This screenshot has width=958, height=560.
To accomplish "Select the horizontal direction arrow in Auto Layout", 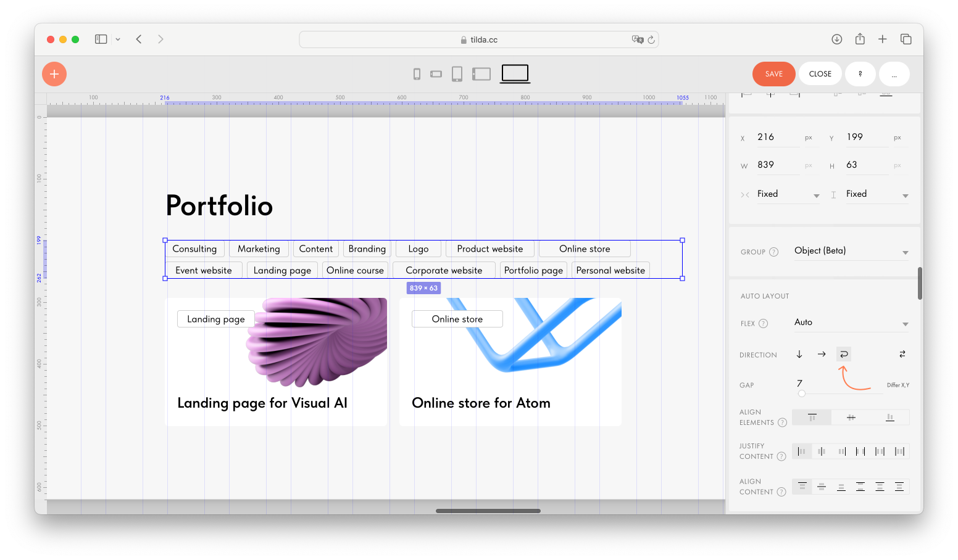I will click(x=821, y=354).
